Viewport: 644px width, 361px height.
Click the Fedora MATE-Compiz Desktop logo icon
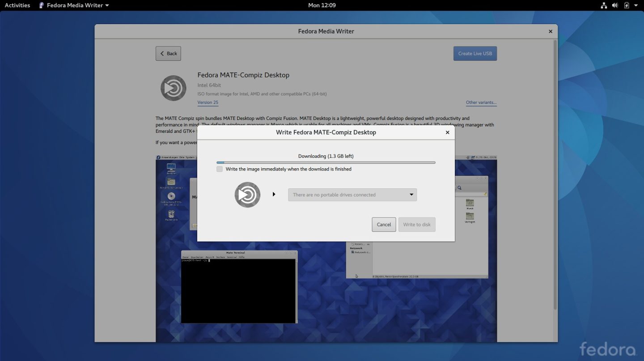tap(173, 88)
